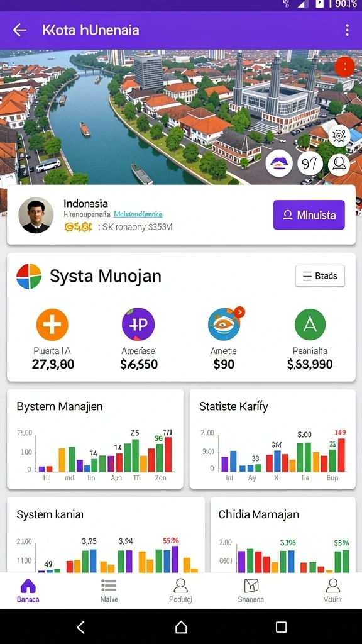
Task: Switch to the Nalve list tab
Action: click(x=109, y=590)
